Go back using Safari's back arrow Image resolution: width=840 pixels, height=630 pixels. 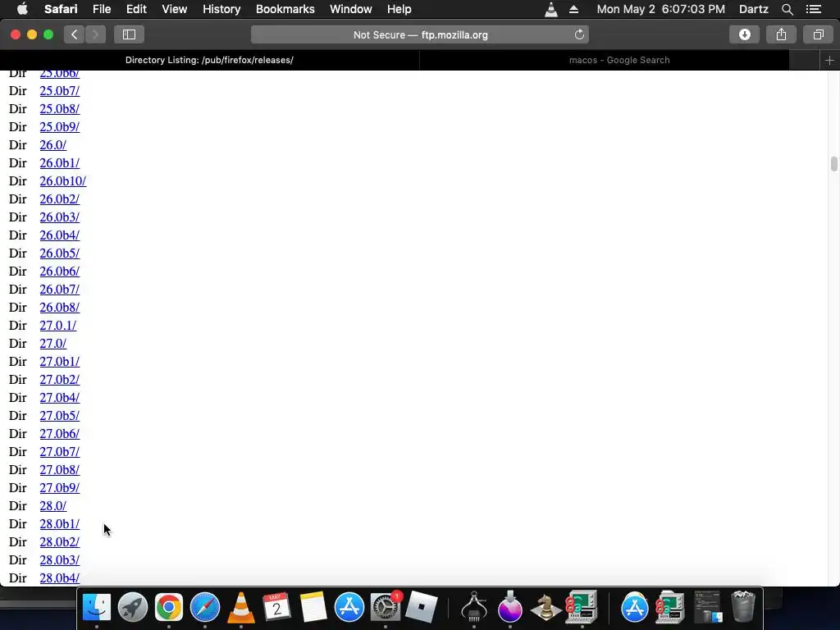pos(74,34)
